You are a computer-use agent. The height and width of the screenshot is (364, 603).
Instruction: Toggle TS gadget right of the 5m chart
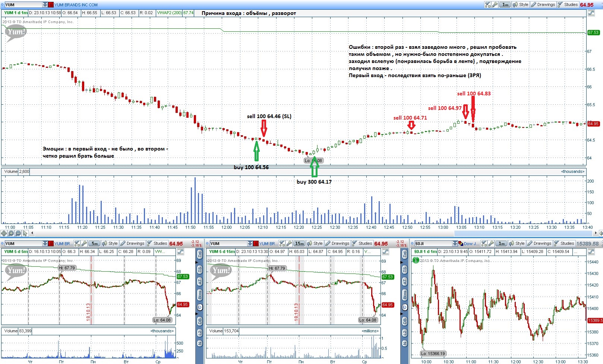[x=200, y=269]
